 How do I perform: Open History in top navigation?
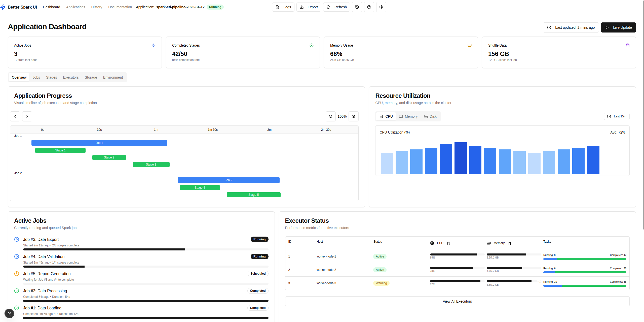[x=97, y=7]
